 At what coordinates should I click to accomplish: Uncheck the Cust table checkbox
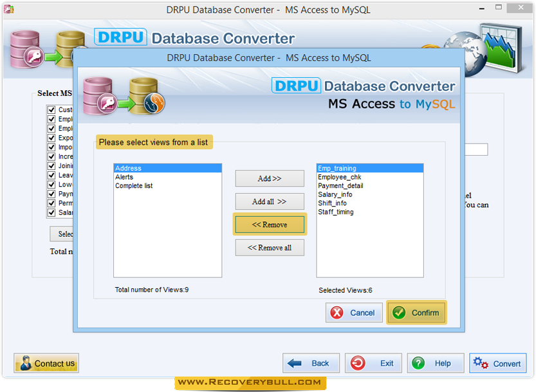click(51, 110)
